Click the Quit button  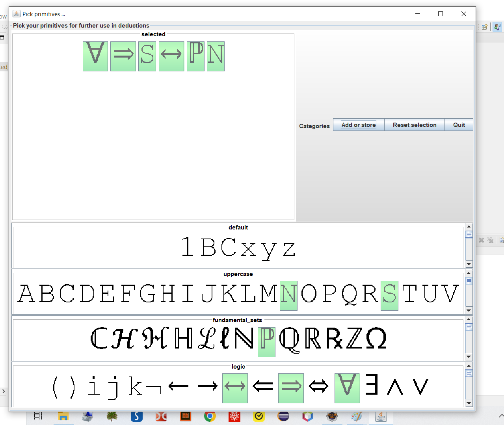pos(459,125)
